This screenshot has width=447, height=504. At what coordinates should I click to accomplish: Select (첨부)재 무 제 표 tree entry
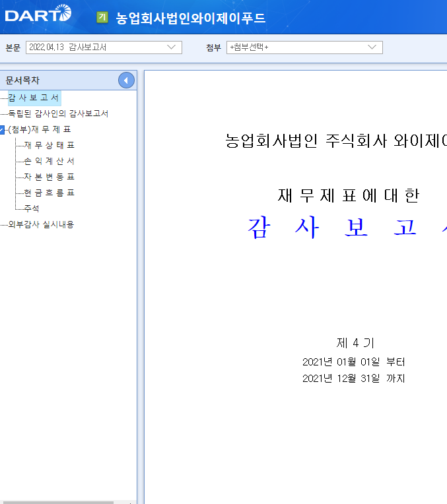pos(39,129)
